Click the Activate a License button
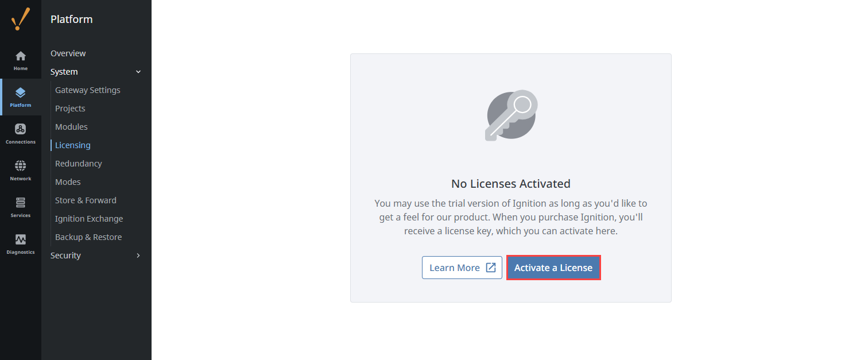Viewport: 868px width, 360px height. click(x=553, y=267)
